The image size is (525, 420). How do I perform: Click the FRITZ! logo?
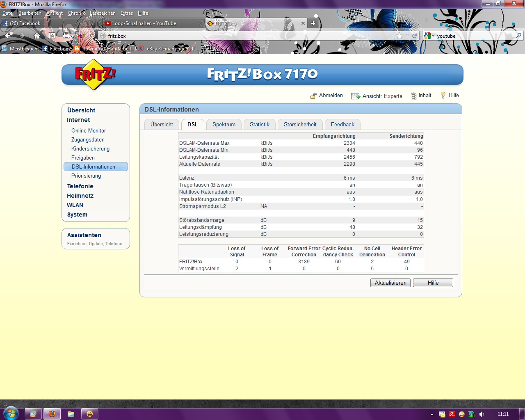click(x=95, y=74)
